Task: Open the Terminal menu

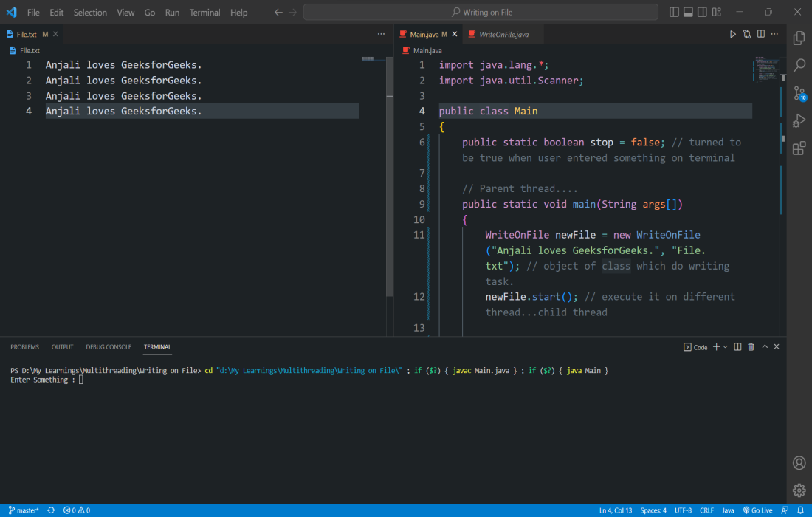Action: pyautogui.click(x=204, y=13)
